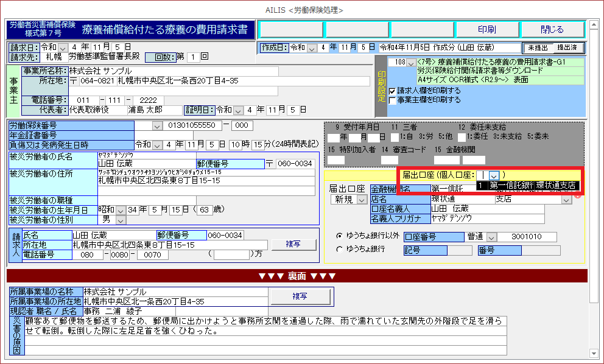Toggle the 請求人欄を印刷する checkbox
Image resolution: width=604 pixels, height=364 pixels.
coord(393,91)
